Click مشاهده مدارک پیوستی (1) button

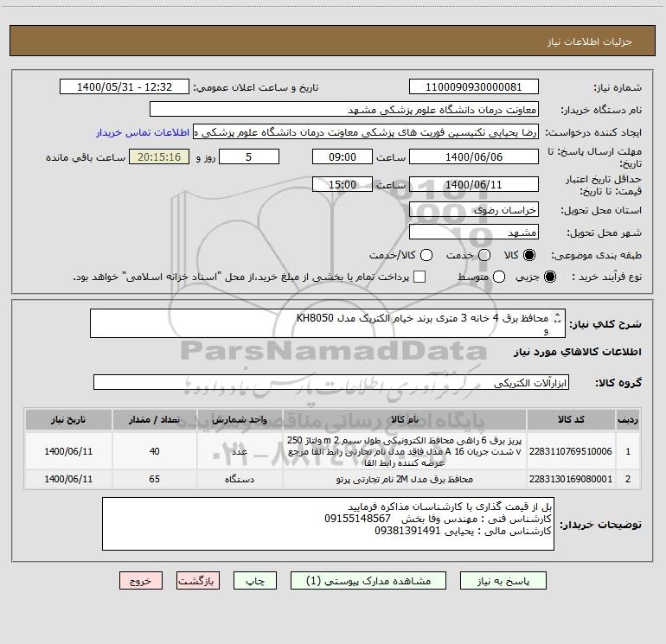coord(368,580)
